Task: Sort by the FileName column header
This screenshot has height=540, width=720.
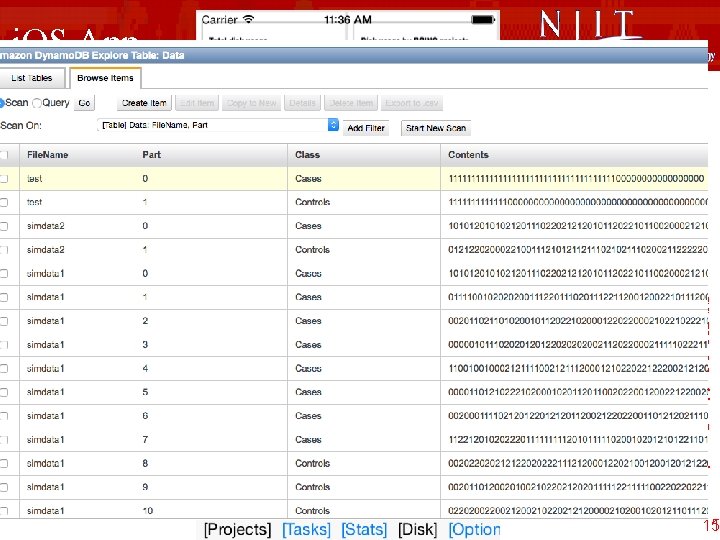Action: pos(47,155)
